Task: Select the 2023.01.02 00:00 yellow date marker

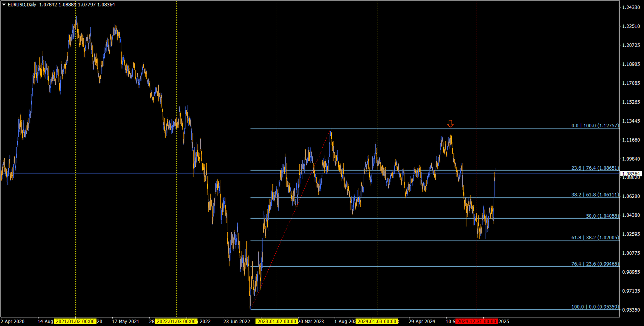Action: (x=277, y=322)
